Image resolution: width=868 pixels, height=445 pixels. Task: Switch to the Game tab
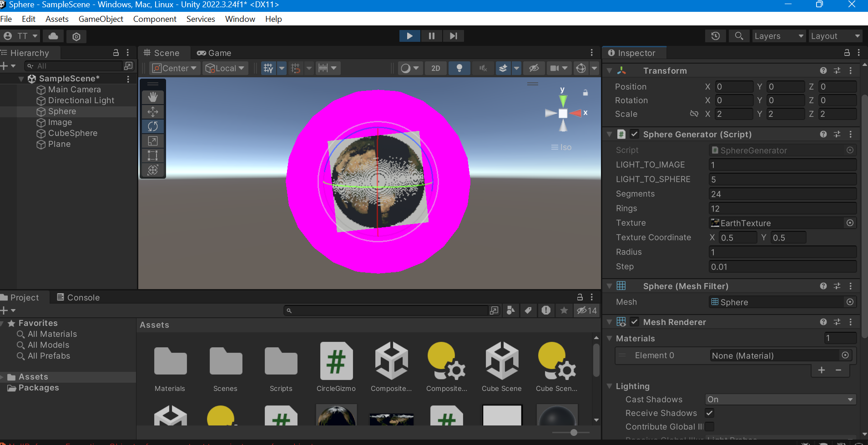point(214,53)
